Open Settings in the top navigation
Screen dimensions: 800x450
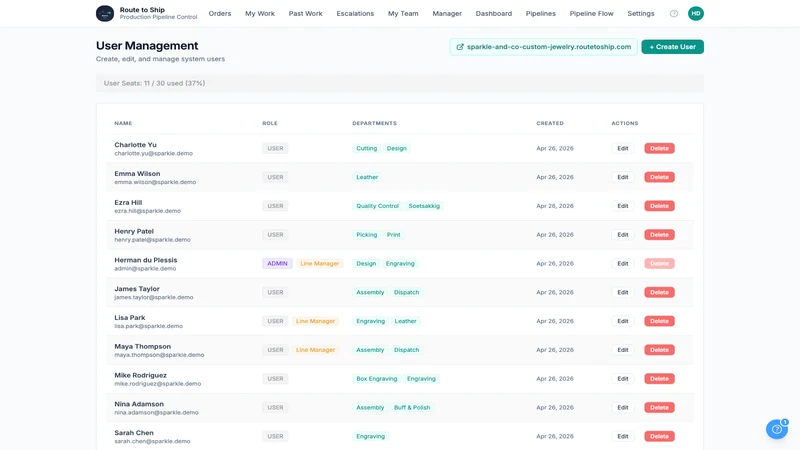tap(641, 14)
